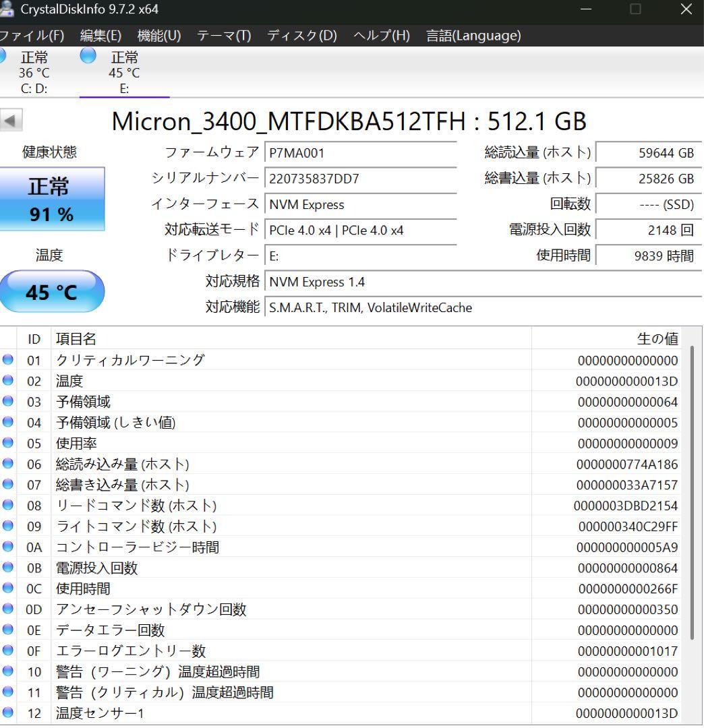Screen dimensions: 704x728
Task: Click the transfer mode field PCIe 4.0 x4
Action: click(360, 231)
